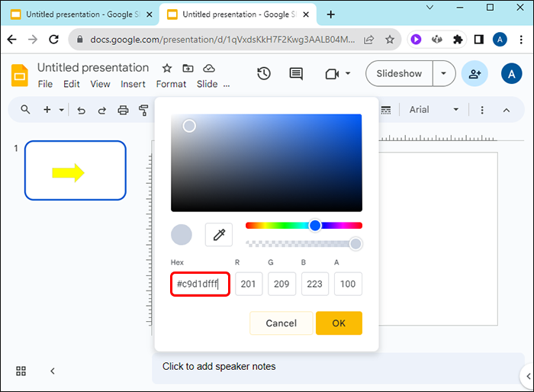Undo the last action
Image resolution: width=534 pixels, height=392 pixels.
pos(81,111)
